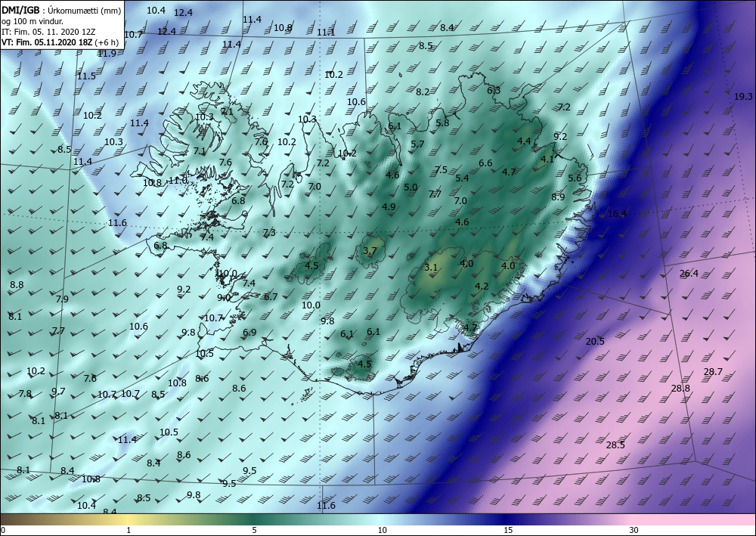Select the 11.9 value label
This screenshot has width=756, height=536.
[107, 54]
